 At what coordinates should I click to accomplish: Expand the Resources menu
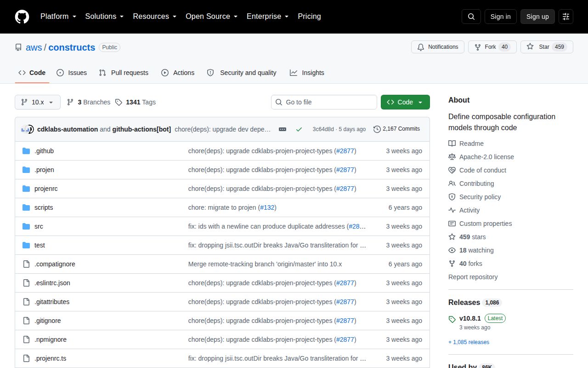(x=155, y=17)
